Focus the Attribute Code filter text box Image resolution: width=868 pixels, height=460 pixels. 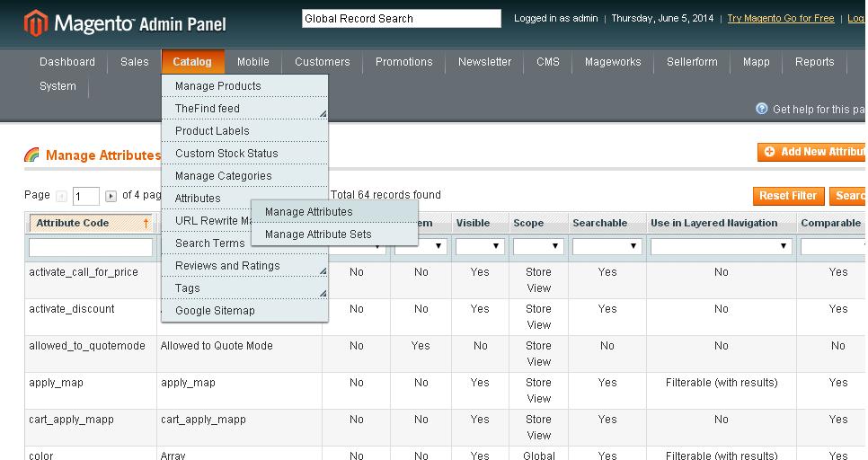tap(91, 246)
